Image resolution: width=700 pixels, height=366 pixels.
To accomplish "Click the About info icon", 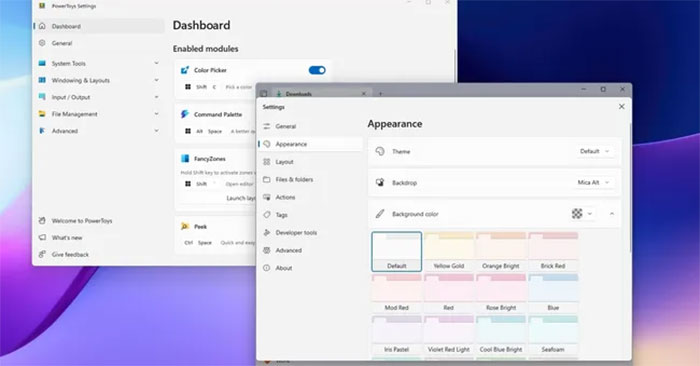I will click(x=267, y=268).
